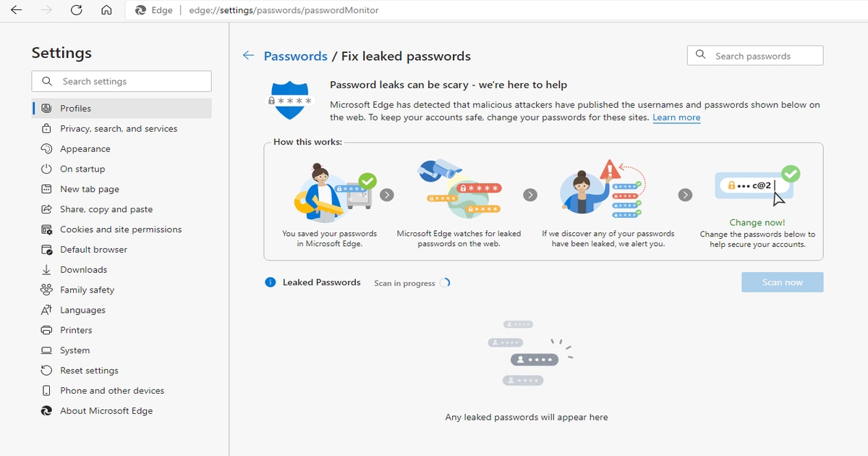Click the first chevron between explainer steps

pyautogui.click(x=387, y=195)
